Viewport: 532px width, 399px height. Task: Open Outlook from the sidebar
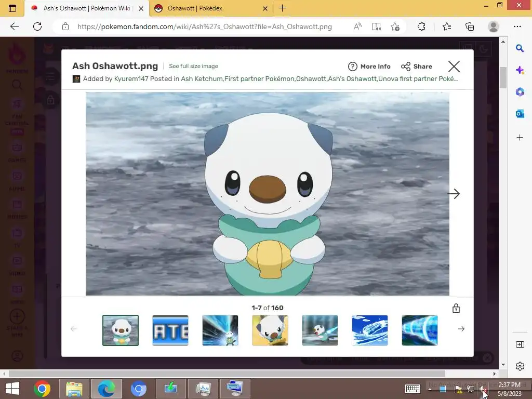pos(520,114)
